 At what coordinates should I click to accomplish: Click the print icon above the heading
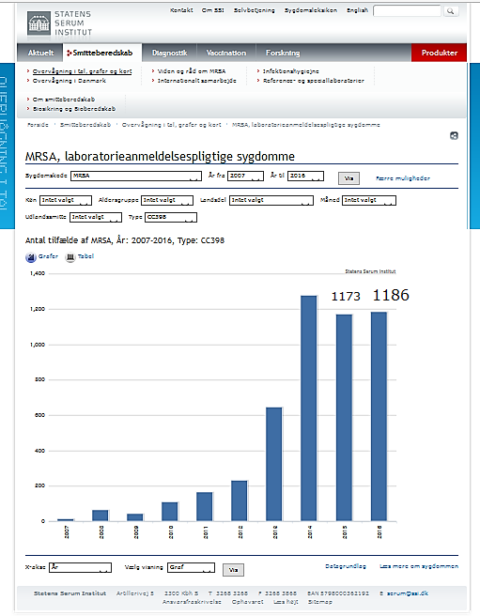click(454, 136)
